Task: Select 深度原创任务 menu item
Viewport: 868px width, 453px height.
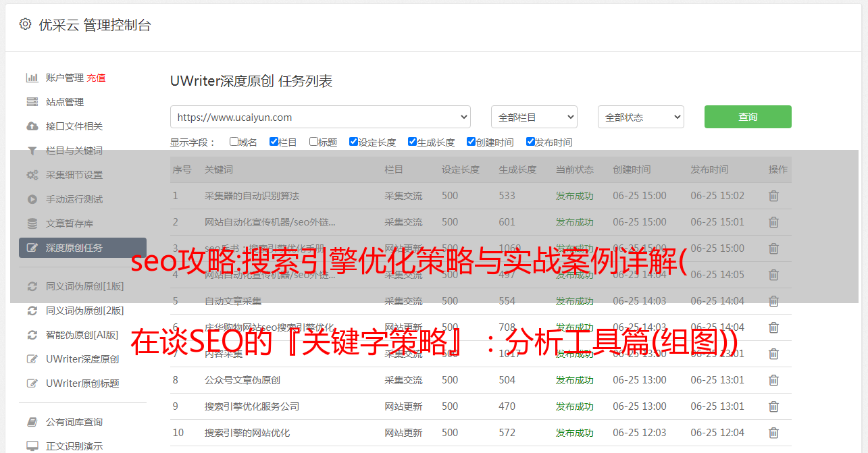Action: tap(82, 248)
